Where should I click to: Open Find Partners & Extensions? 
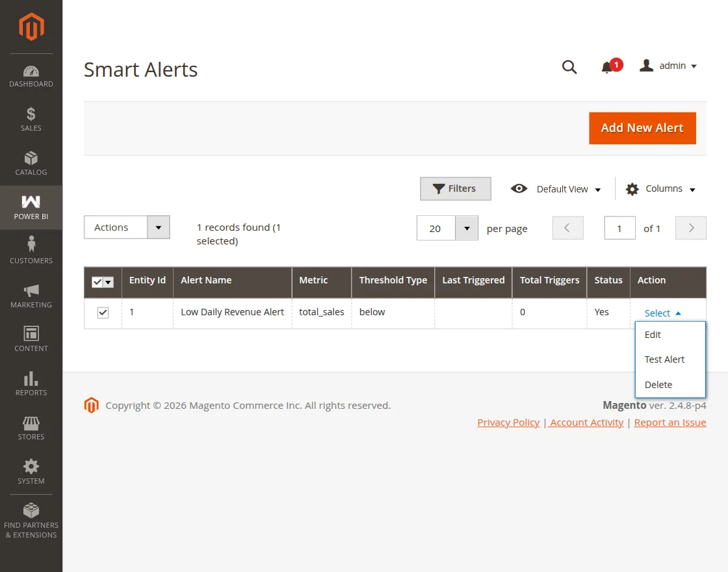tap(31, 521)
